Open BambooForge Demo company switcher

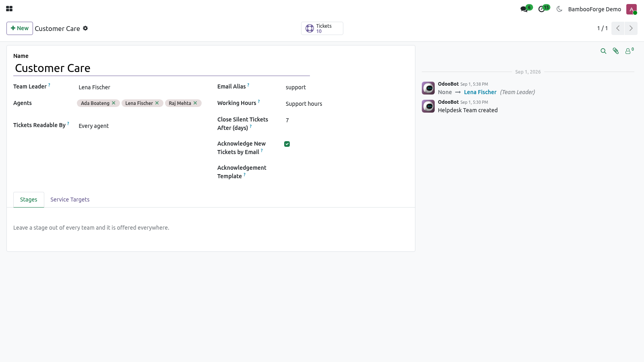(594, 9)
